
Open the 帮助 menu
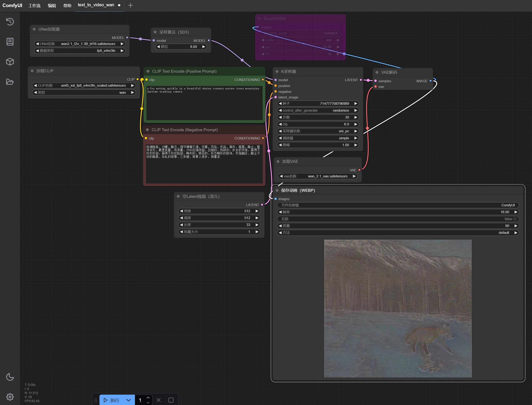(x=67, y=6)
